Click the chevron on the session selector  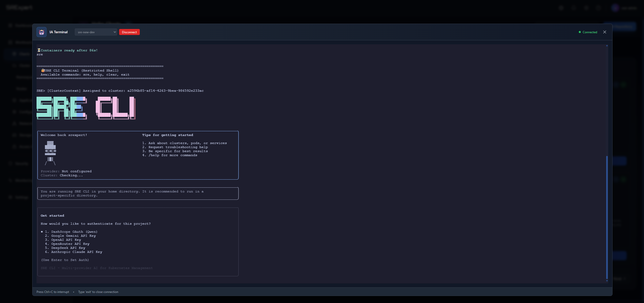pos(115,32)
